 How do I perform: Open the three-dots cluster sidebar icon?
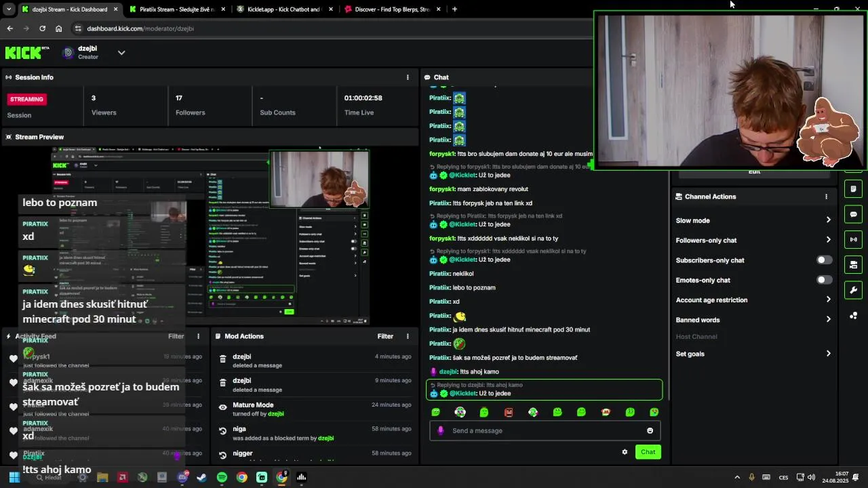tap(853, 316)
